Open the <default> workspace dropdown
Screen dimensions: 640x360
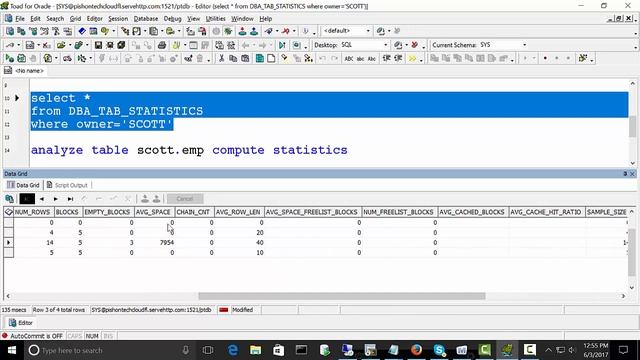[368, 31]
